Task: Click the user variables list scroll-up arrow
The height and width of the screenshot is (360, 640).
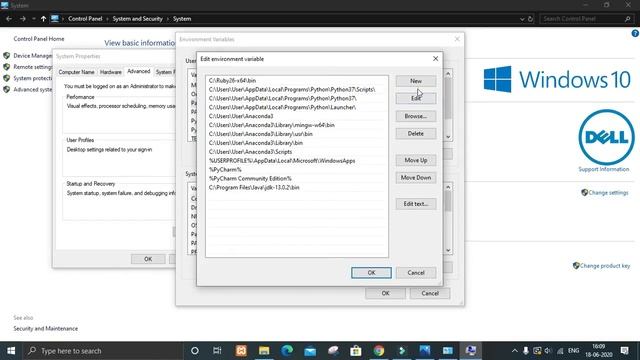Action: [x=448, y=74]
